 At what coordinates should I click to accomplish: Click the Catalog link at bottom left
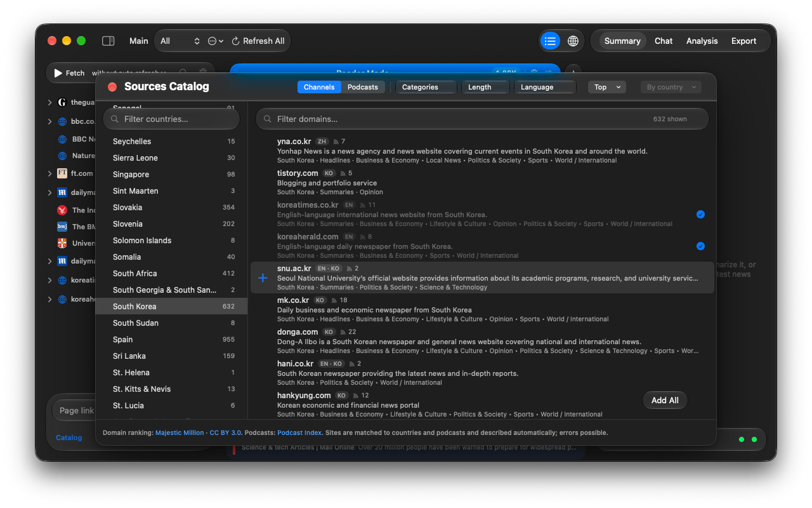[x=69, y=438]
